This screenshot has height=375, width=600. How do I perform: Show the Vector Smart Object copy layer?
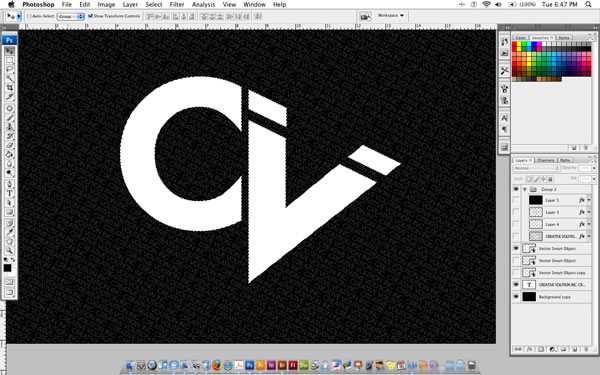(516, 272)
